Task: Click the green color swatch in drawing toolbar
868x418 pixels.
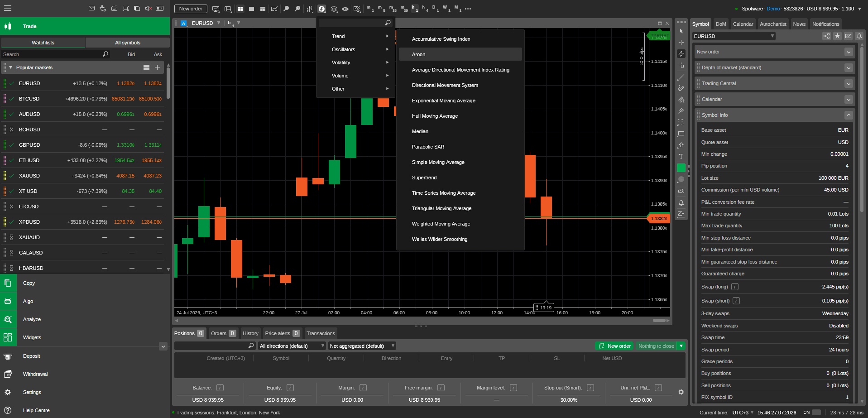Action: point(681,168)
